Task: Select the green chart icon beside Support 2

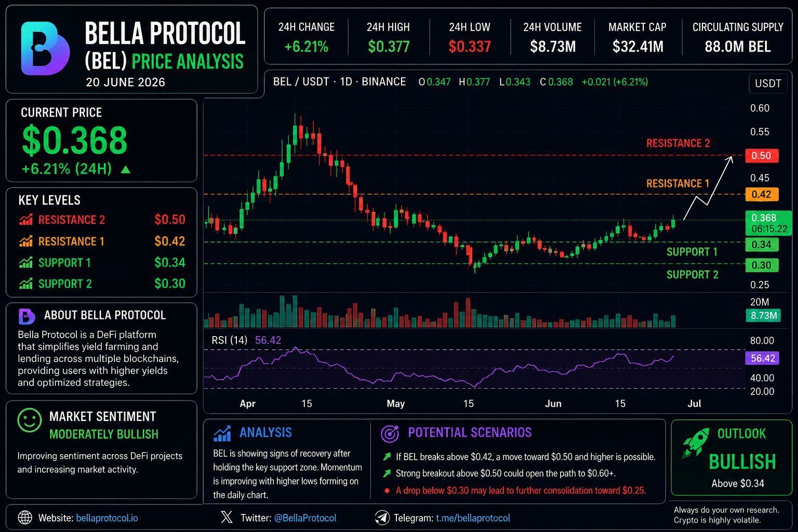Action: [x=25, y=284]
